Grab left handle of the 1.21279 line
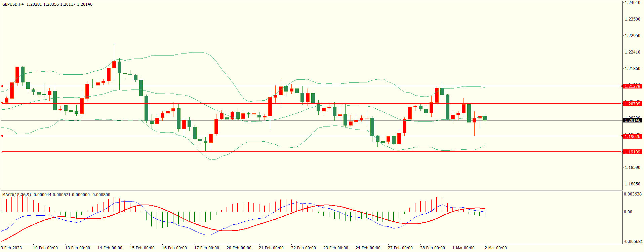The width and height of the screenshot is (644, 252). point(2,86)
